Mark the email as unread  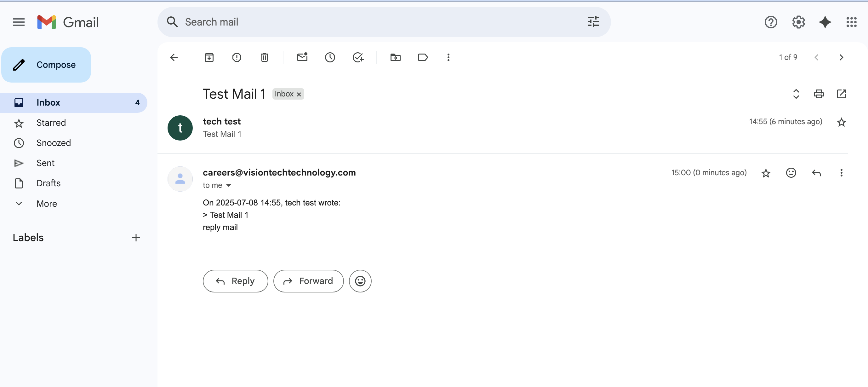coord(302,57)
